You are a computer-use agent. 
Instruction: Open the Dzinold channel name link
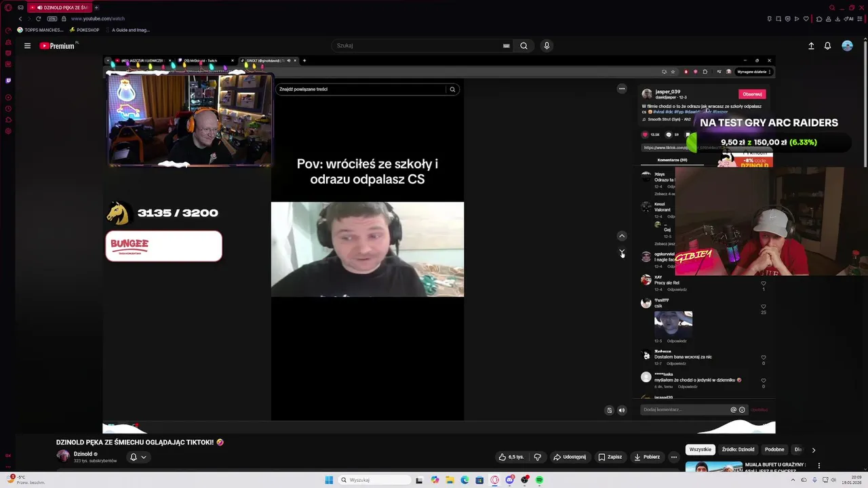[83, 454]
